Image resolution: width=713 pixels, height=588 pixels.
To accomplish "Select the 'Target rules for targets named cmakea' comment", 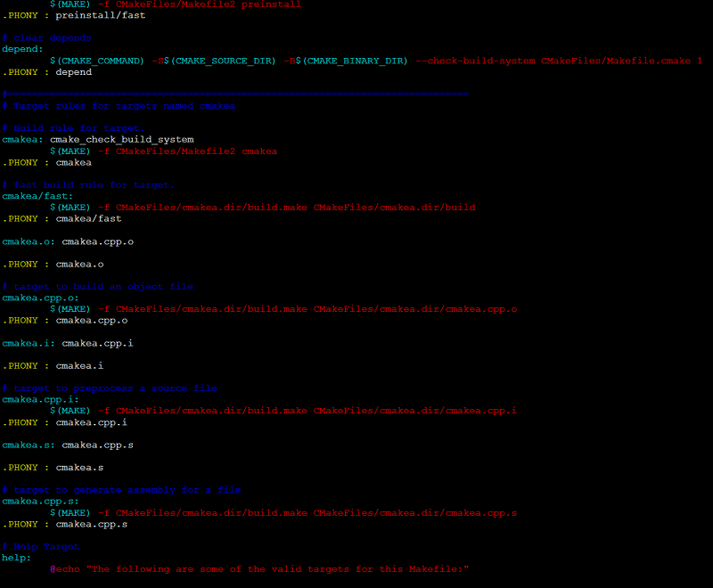I will click(120, 105).
